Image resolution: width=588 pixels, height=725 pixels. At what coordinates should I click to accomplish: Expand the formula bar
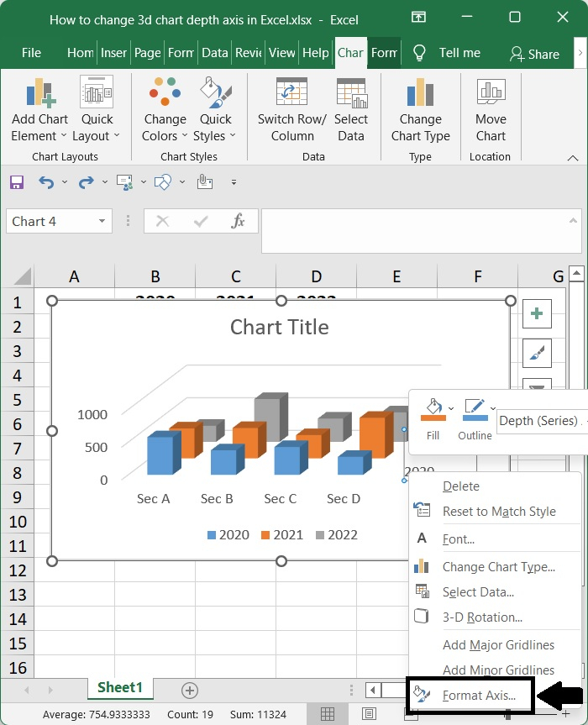point(573,221)
